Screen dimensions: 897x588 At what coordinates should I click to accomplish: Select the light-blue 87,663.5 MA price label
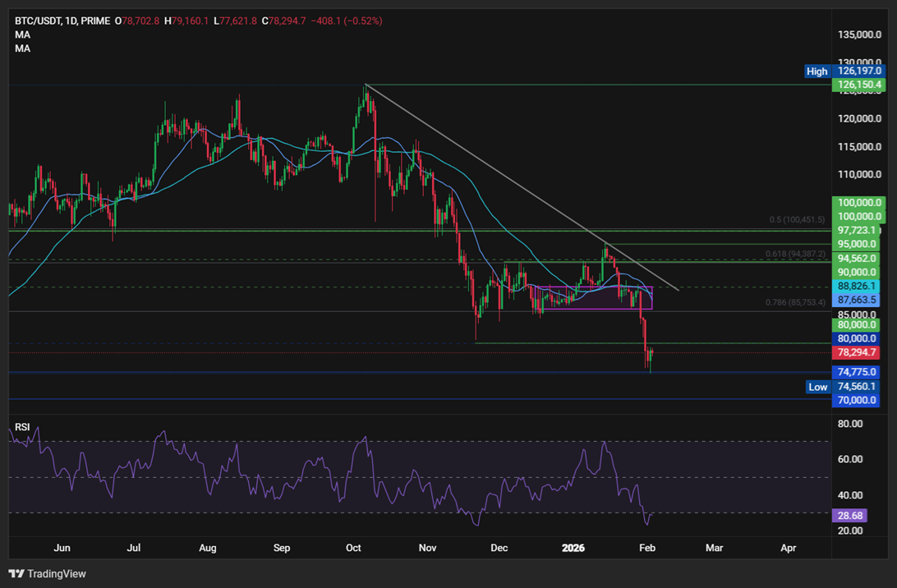click(x=857, y=300)
